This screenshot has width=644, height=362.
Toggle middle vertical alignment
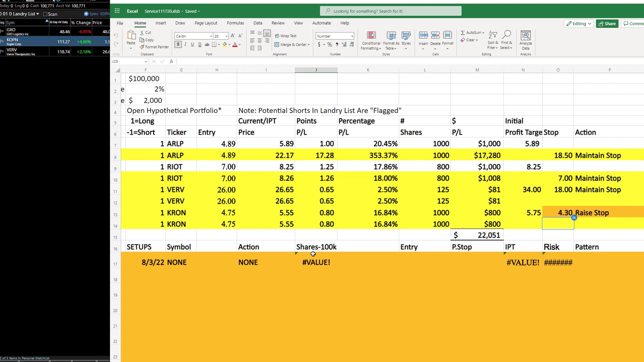pyautogui.click(x=259, y=33)
